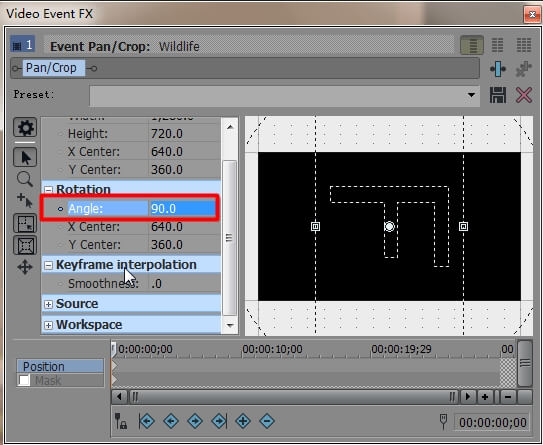Click the Save Preset floppy icon
543x445 pixels.
[498, 95]
